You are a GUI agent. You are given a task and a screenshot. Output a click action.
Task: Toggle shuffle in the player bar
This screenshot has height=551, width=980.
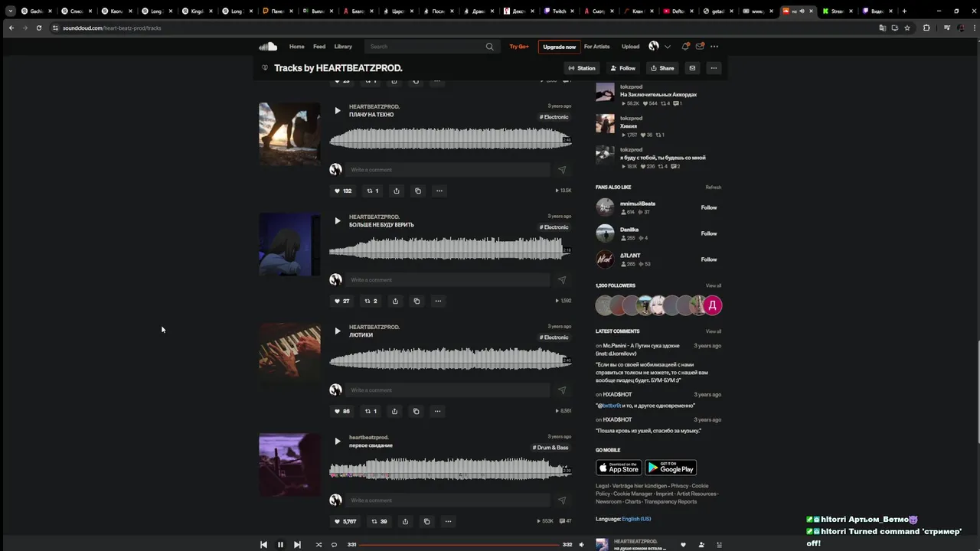tap(318, 545)
